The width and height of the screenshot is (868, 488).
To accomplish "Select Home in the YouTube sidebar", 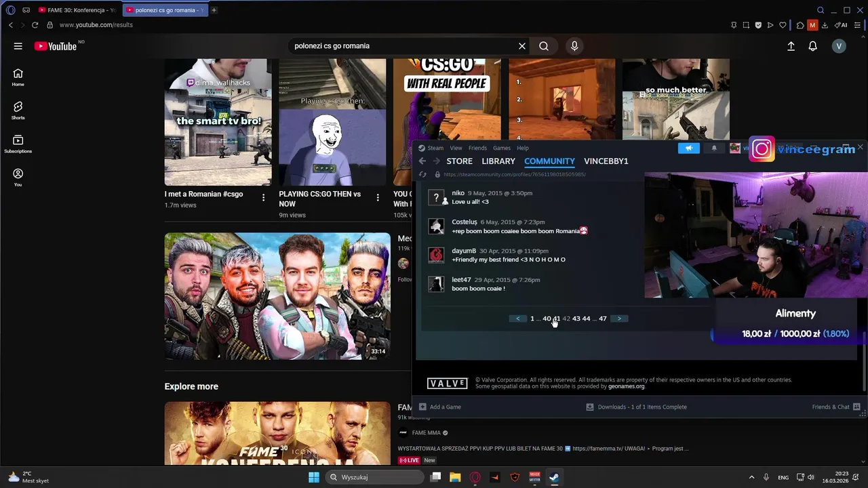I will pos(18,77).
